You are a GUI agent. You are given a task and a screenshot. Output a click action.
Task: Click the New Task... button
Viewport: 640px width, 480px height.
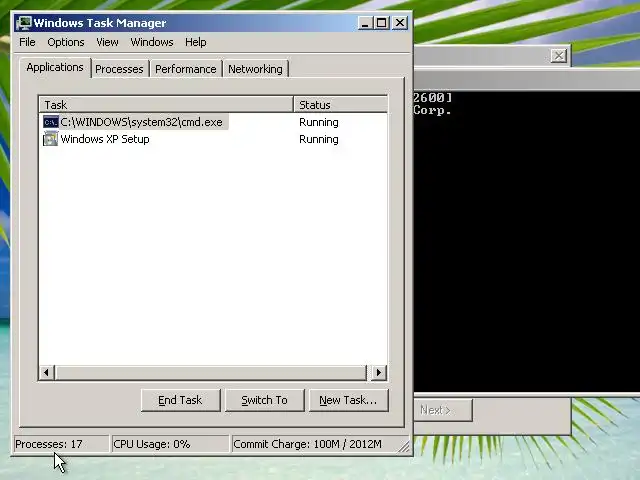pyautogui.click(x=349, y=400)
